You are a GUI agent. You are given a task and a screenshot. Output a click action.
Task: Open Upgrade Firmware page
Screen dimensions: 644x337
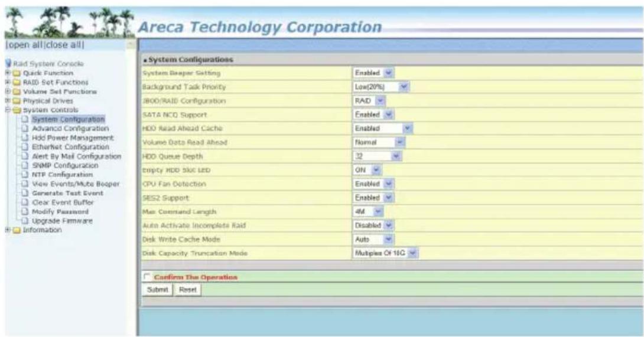(x=62, y=221)
